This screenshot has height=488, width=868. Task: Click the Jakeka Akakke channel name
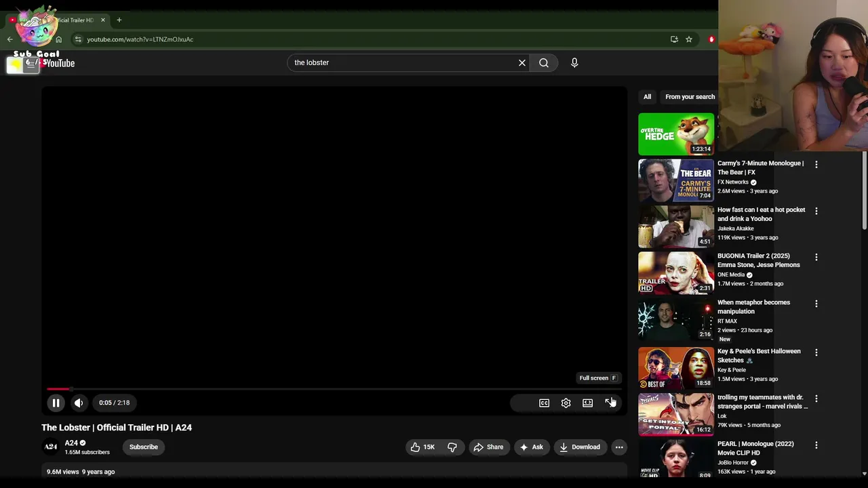coord(736,228)
